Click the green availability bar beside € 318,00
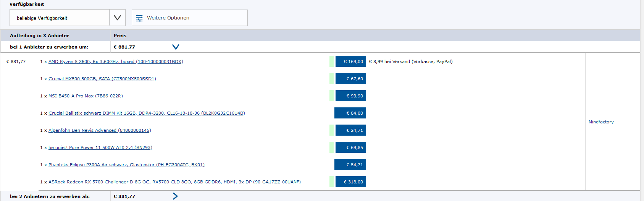Image resolution: width=644 pixels, height=201 pixels. click(x=332, y=182)
